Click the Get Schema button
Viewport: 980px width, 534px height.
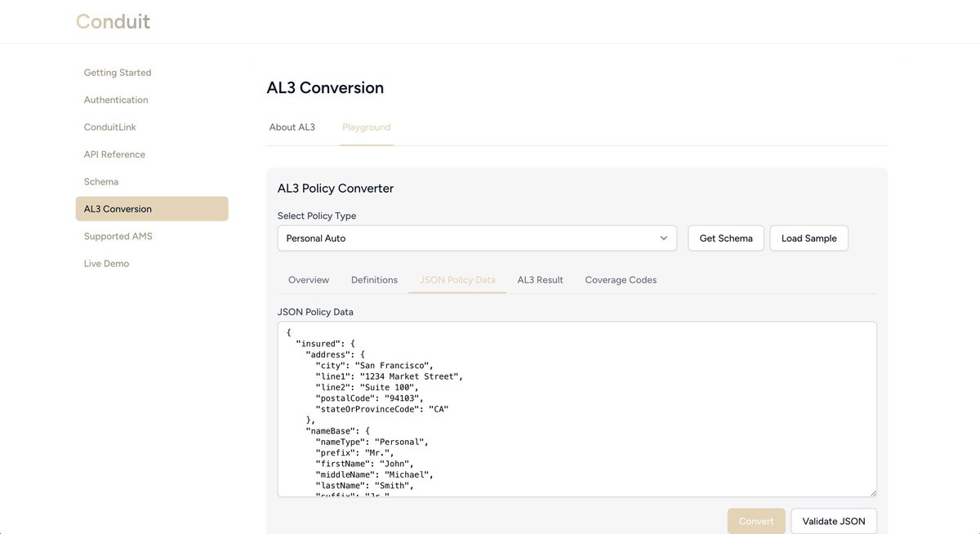[x=725, y=238]
